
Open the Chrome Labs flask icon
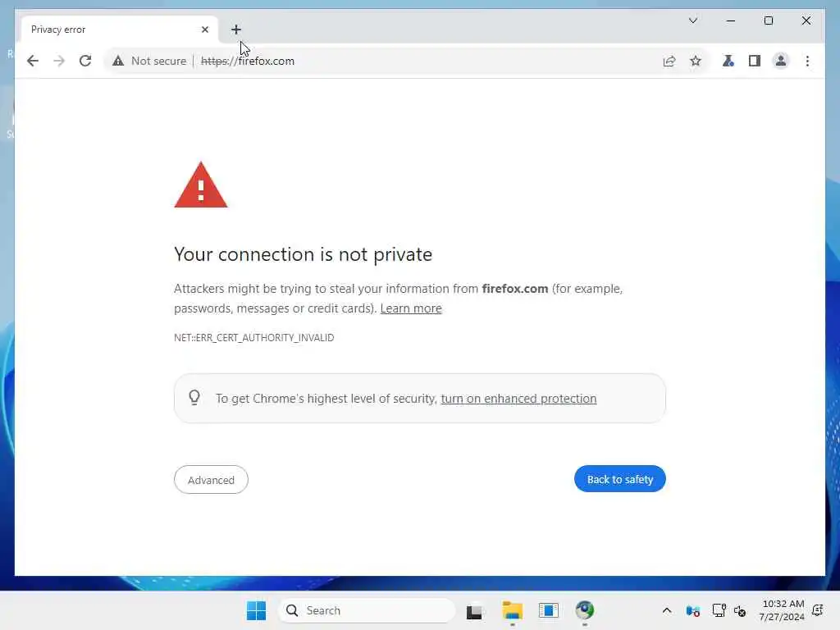pos(728,61)
